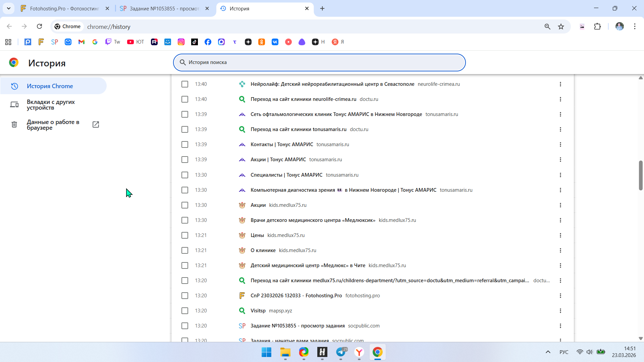The width and height of the screenshot is (644, 362).
Task: Bookmark this page with the star icon
Action: click(561, 26)
